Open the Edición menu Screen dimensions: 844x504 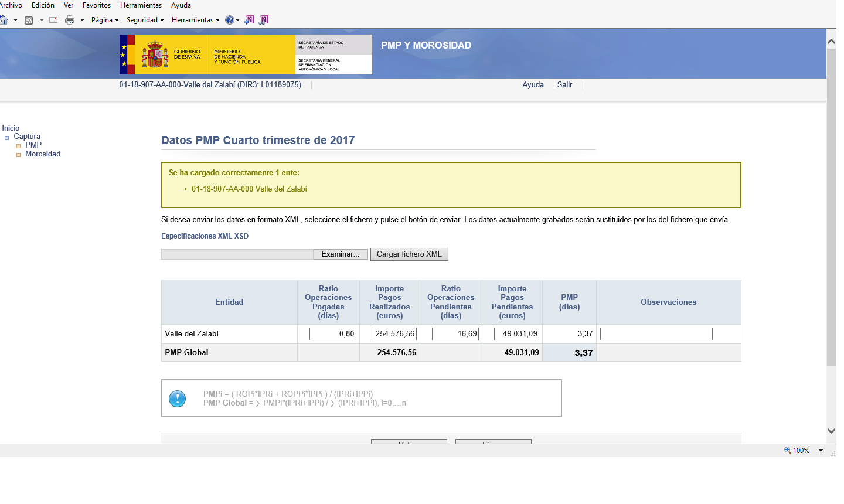point(43,5)
